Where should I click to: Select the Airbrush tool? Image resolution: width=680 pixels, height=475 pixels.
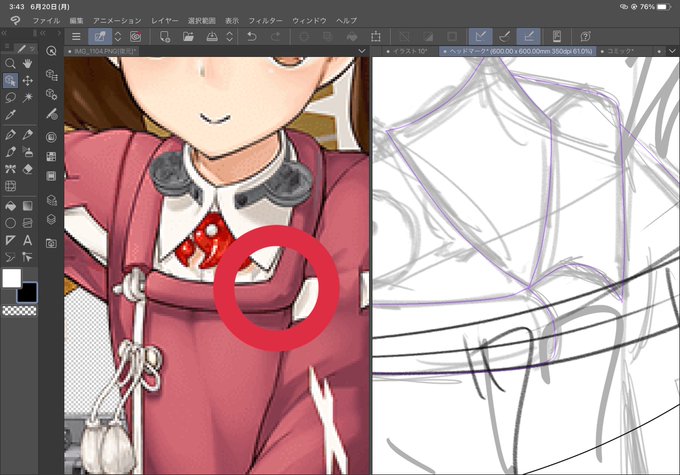27,151
